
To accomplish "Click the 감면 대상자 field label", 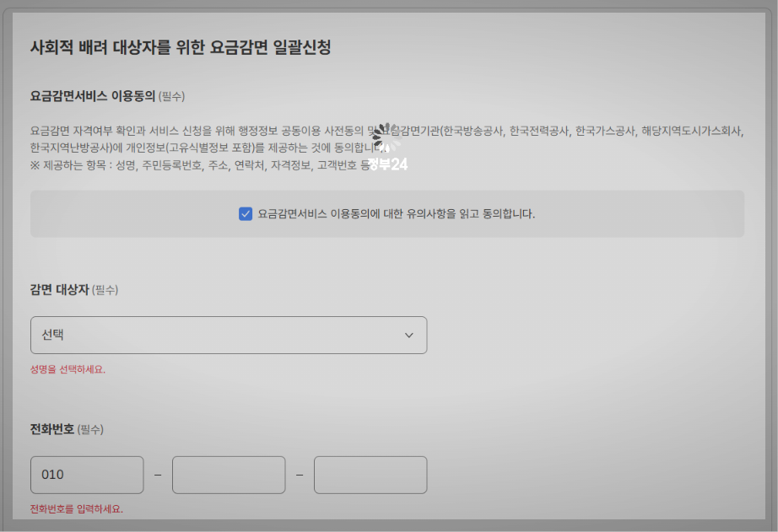I will [60, 289].
